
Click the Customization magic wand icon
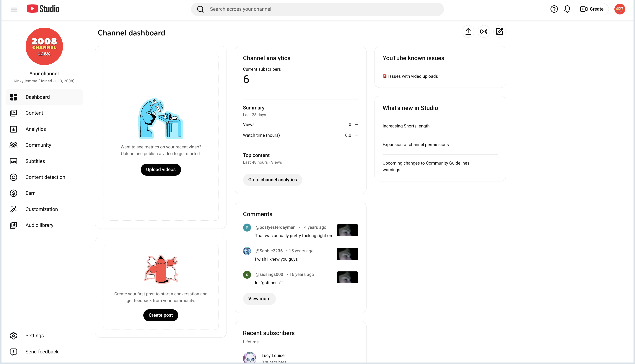point(14,209)
